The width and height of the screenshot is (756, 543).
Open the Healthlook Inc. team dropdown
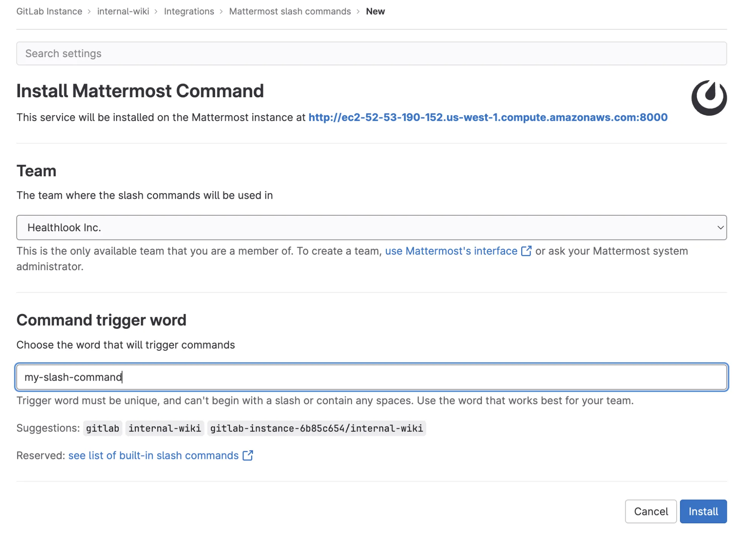(x=371, y=227)
